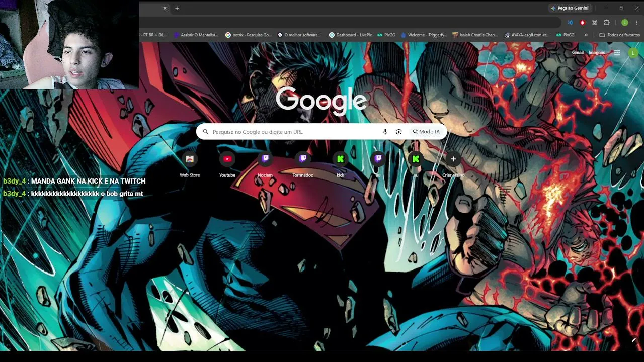Click the red extension icon in the toolbar
This screenshot has width=644, height=362.
click(583, 23)
